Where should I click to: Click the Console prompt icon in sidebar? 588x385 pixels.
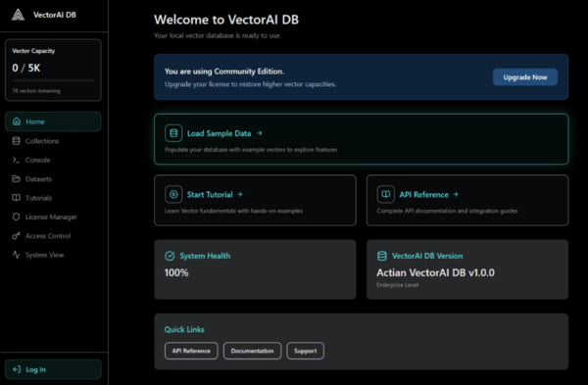[x=16, y=160]
